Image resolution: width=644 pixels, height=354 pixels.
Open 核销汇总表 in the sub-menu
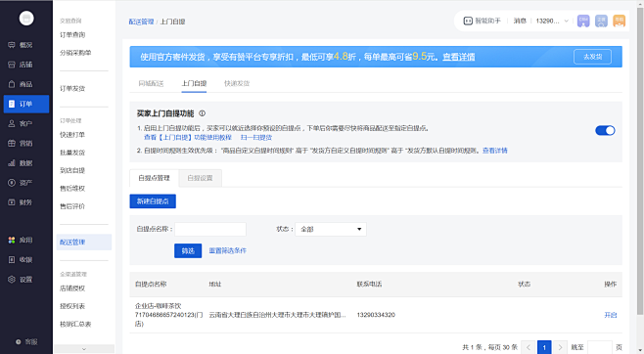click(x=75, y=324)
